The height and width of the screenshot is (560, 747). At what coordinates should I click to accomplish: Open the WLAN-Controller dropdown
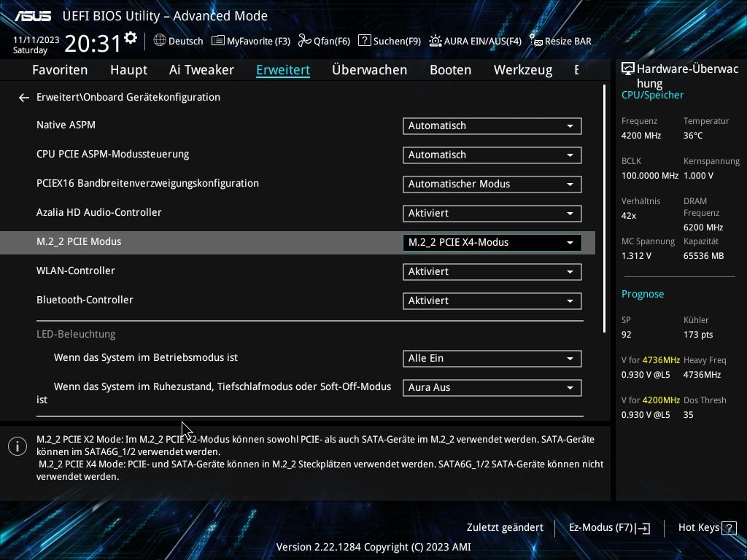tap(492, 271)
